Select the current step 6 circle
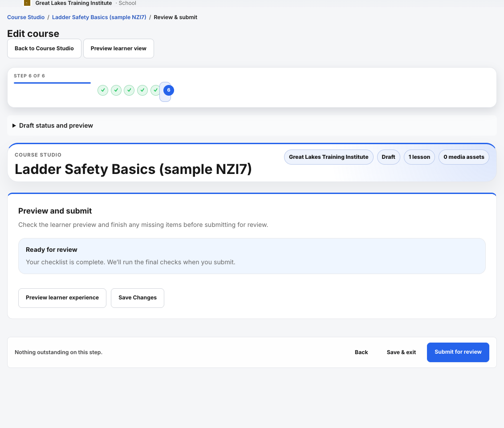Screen dimensions: 504x428 (169, 90)
